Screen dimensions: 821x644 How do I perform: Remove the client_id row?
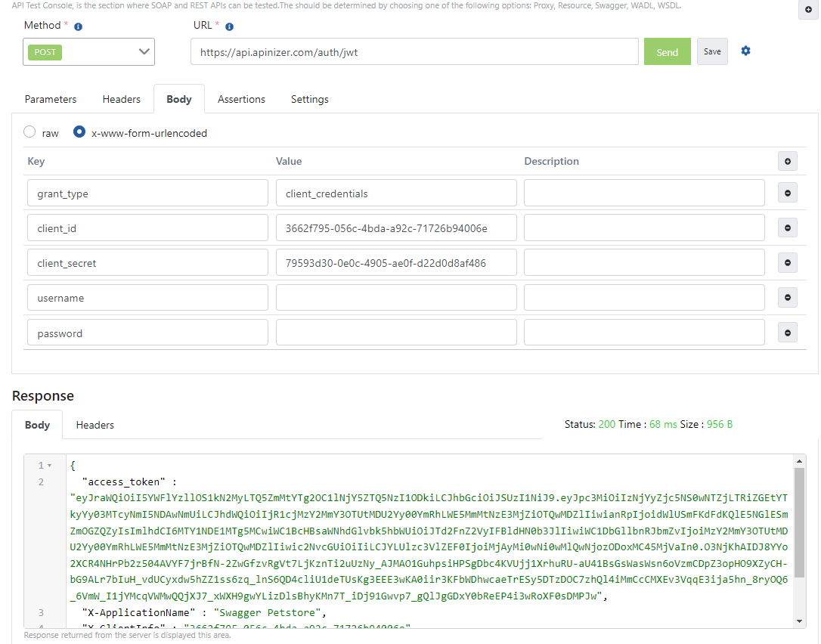tap(788, 228)
